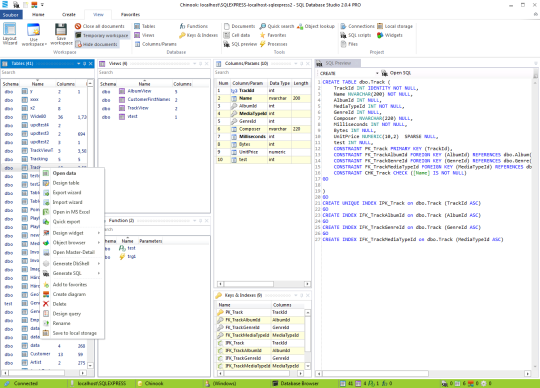Choose Design query menu entry
The image size is (540, 388).
pos(73,314)
